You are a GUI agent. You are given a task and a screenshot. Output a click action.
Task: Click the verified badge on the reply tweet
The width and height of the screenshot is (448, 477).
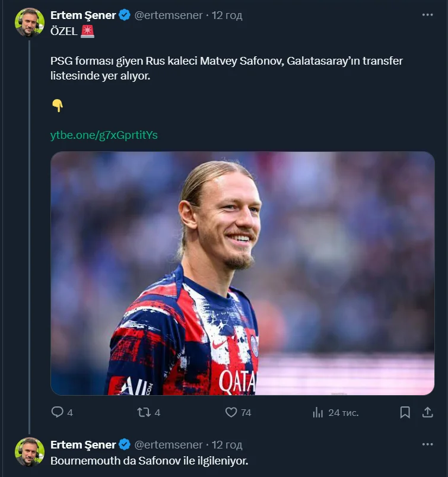click(125, 444)
